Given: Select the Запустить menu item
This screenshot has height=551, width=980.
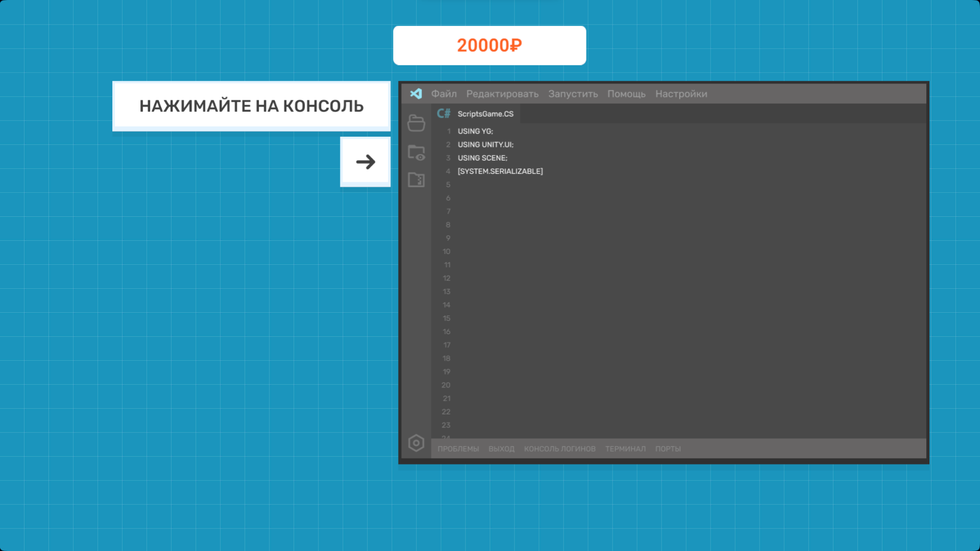Looking at the screenshot, I should [572, 93].
